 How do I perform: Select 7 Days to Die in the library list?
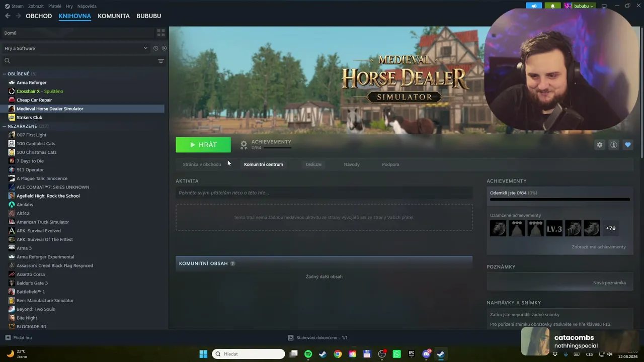pos(30,161)
